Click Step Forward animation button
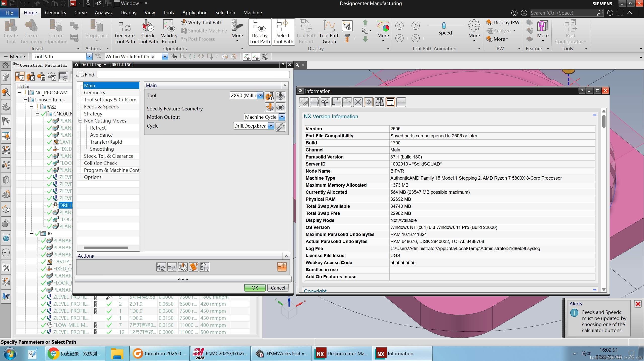This screenshot has height=361, width=644. [x=416, y=38]
